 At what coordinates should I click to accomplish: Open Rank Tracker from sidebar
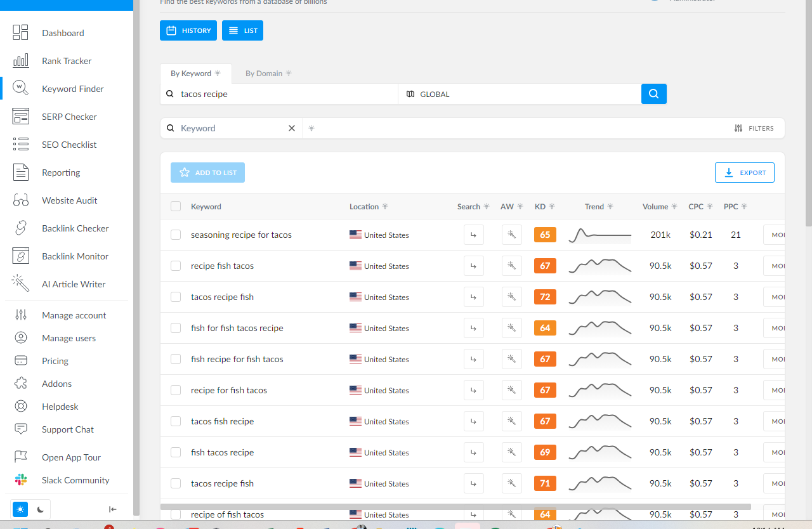67,61
